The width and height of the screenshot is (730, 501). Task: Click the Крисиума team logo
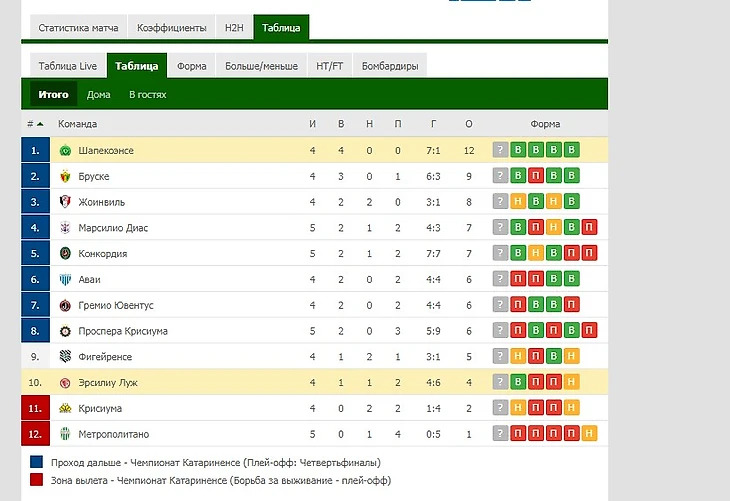click(65, 408)
